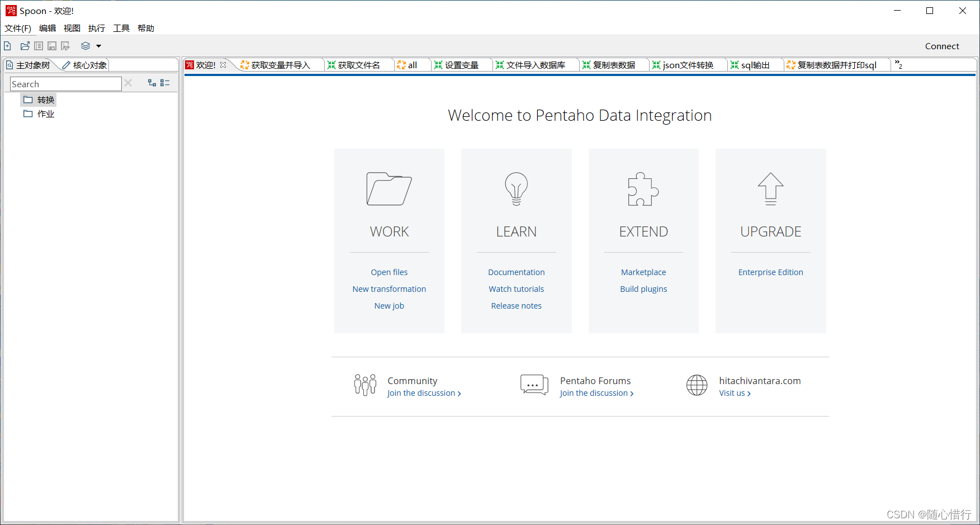The height and width of the screenshot is (525, 980).
Task: Join the Community discussion link
Action: tap(424, 393)
